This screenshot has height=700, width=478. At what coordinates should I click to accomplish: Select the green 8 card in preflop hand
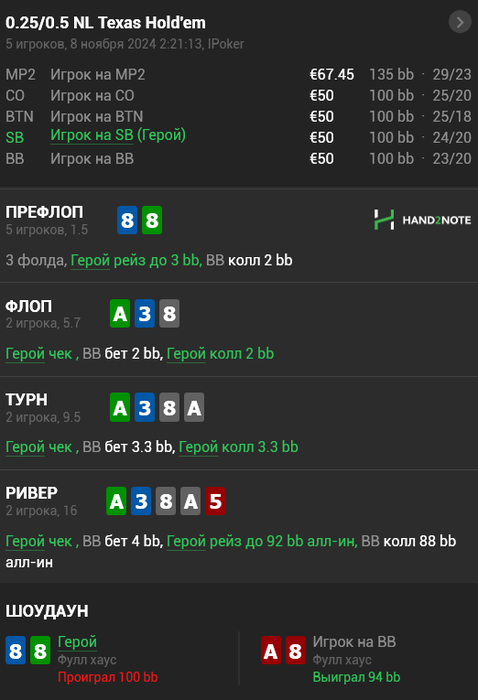pos(152,220)
